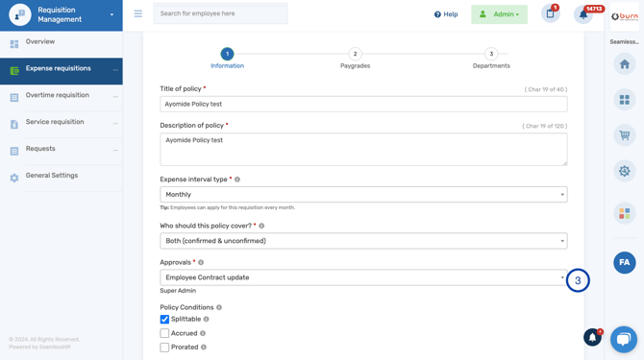The image size is (644, 360).
Task: Click the employee search field
Action: (220, 13)
